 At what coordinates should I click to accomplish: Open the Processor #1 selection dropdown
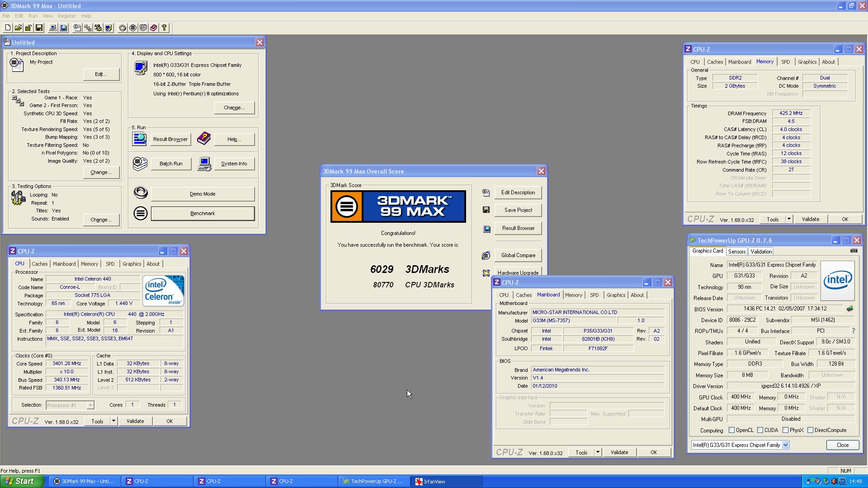90,405
